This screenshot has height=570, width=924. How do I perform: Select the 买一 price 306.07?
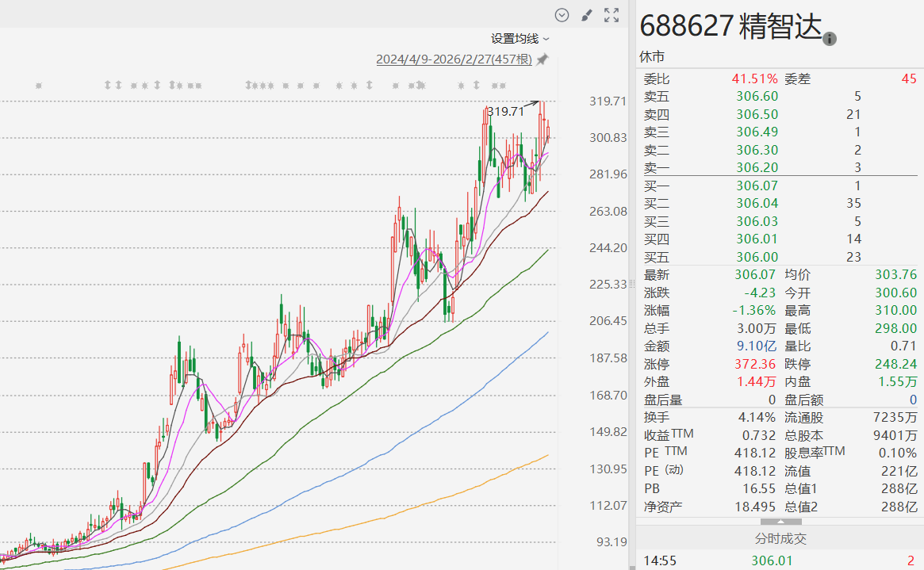[757, 186]
